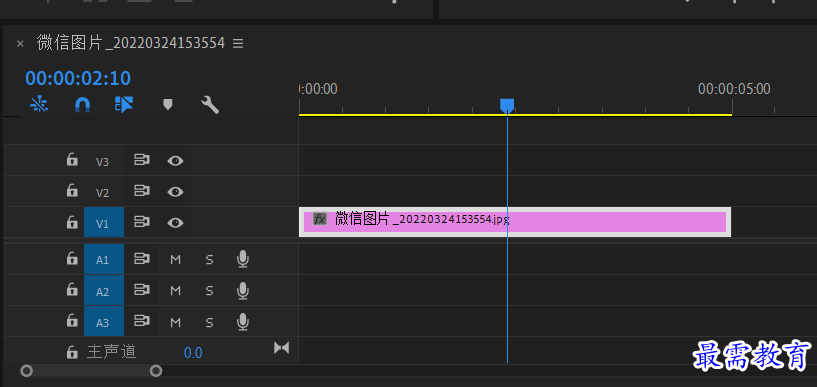The height and width of the screenshot is (387, 817).
Task: Enable voice-over record on A3
Action: (x=242, y=321)
